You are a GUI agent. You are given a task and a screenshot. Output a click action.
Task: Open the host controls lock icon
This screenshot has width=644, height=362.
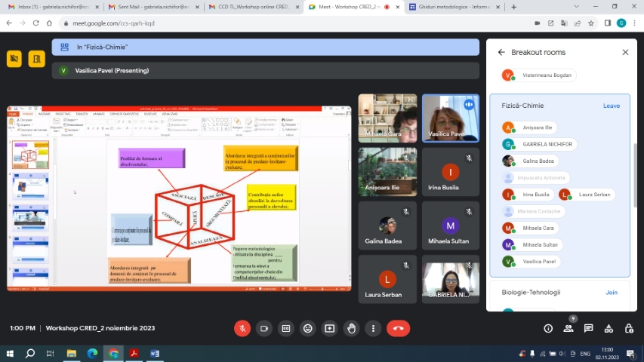(x=629, y=328)
